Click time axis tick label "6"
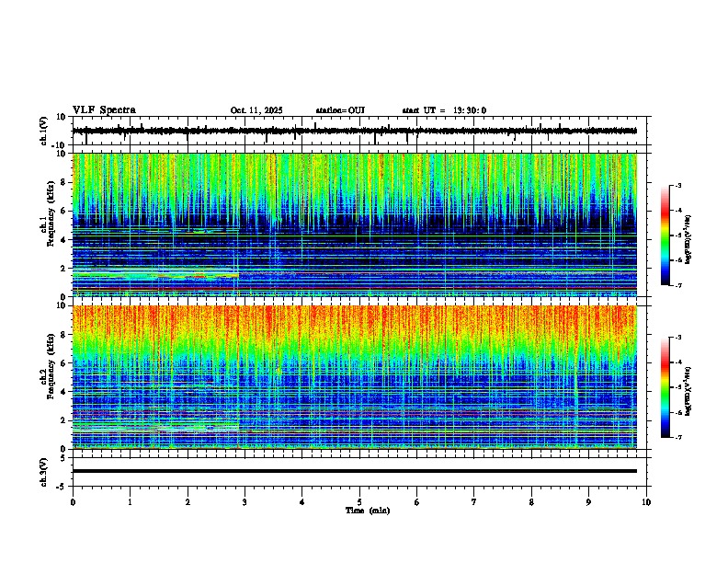The height and width of the screenshot is (563, 728). (417, 502)
